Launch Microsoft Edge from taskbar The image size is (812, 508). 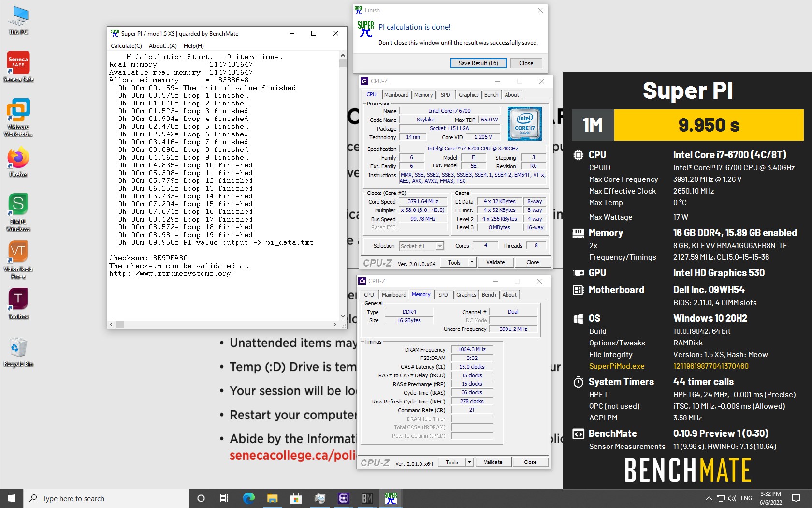pyautogui.click(x=248, y=498)
